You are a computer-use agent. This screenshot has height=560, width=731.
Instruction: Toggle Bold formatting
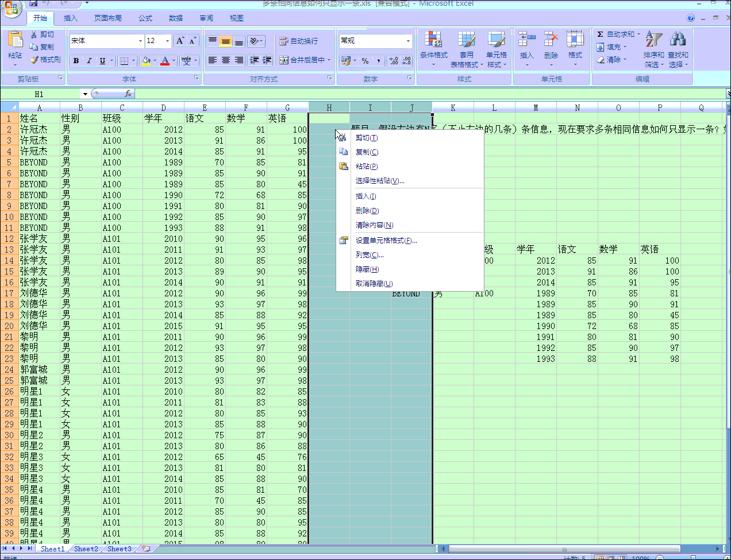(x=76, y=61)
